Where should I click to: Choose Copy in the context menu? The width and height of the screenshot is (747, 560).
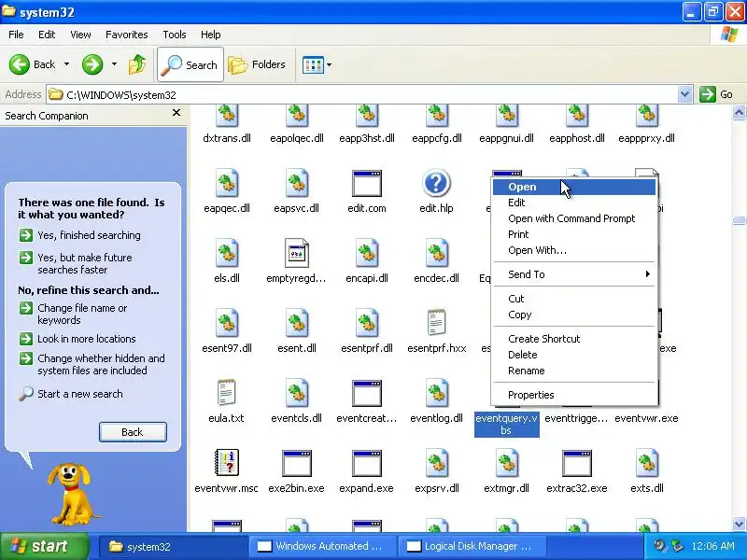pyautogui.click(x=574, y=315)
